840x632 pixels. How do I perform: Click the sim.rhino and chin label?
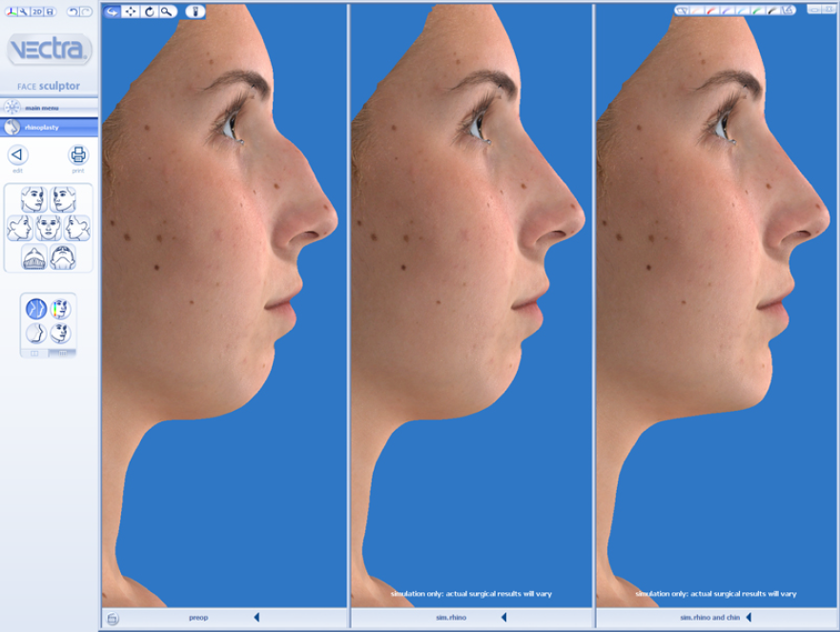(x=709, y=618)
